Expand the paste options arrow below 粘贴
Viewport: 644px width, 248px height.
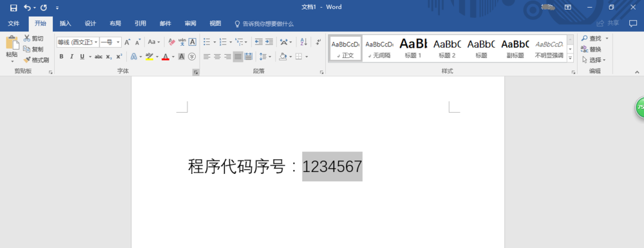pyautogui.click(x=12, y=62)
